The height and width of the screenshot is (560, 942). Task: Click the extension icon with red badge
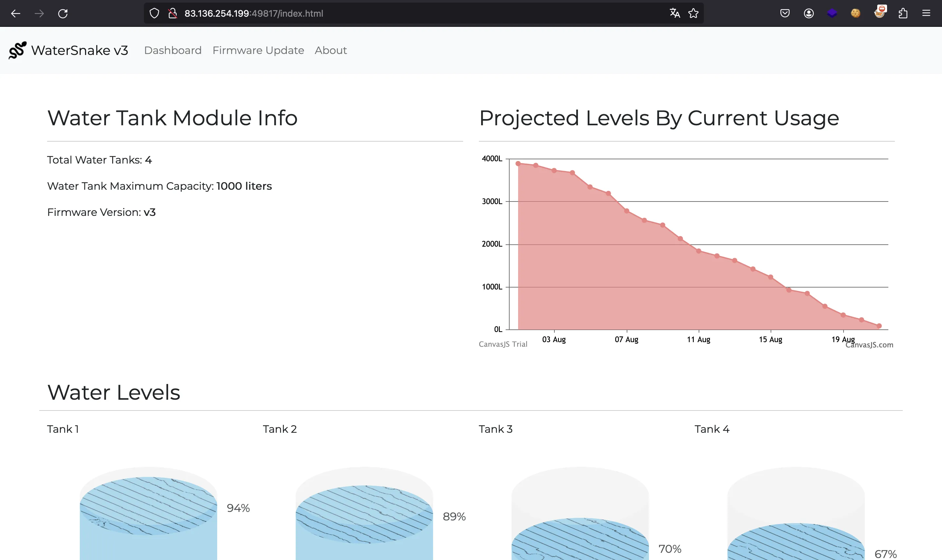coord(880,12)
